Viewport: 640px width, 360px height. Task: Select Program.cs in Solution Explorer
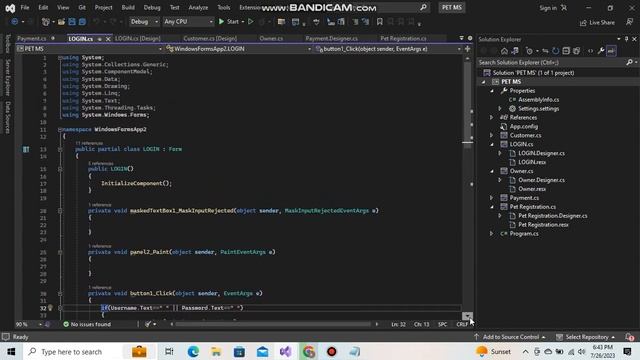pyautogui.click(x=524, y=233)
